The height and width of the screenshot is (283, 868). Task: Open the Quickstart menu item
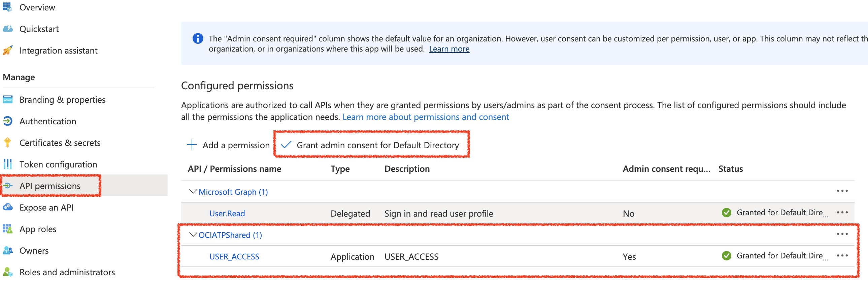point(39,29)
